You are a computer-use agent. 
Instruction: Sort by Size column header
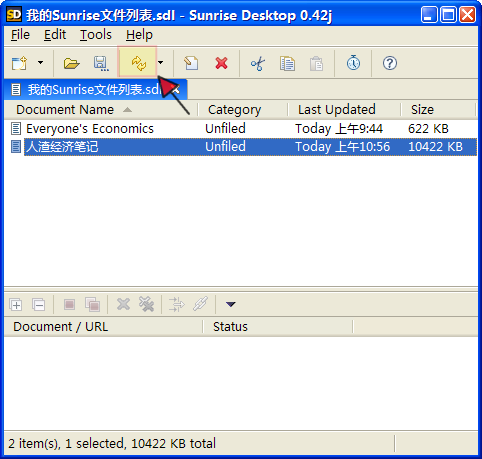(x=438, y=110)
